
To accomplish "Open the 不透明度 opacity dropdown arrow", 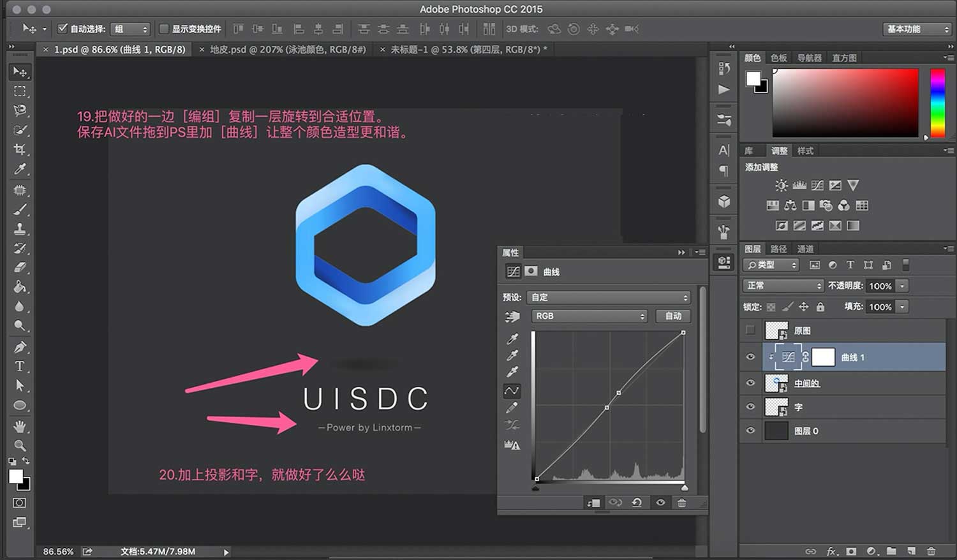I will pyautogui.click(x=902, y=286).
